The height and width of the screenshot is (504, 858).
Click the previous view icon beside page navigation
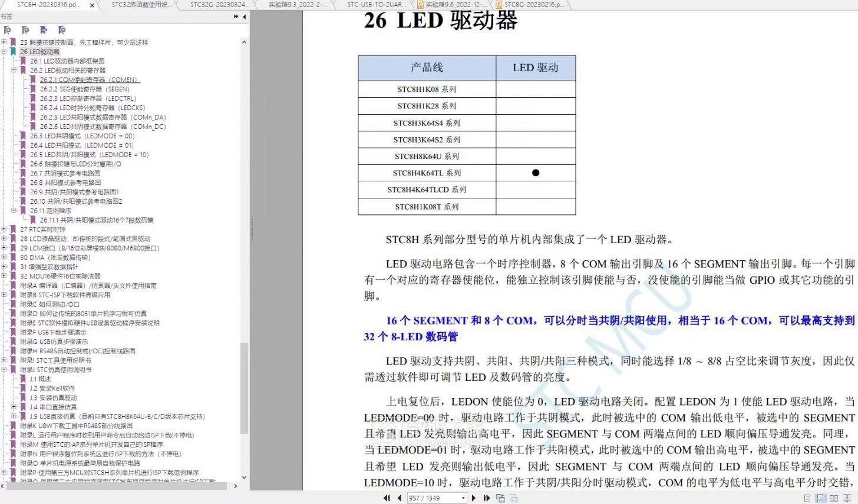coord(500,498)
